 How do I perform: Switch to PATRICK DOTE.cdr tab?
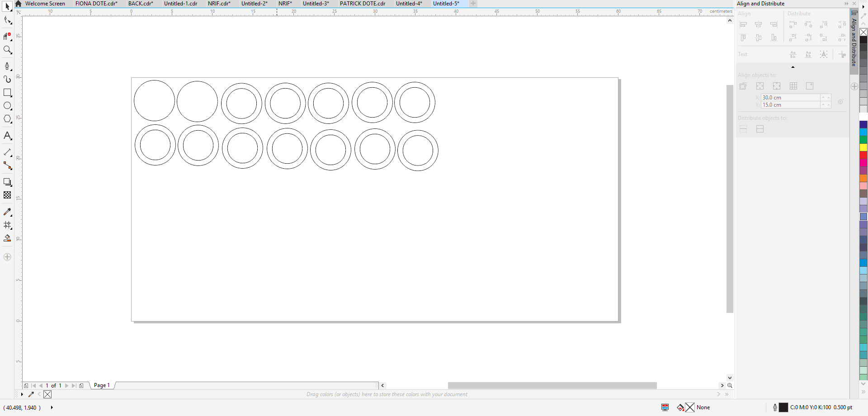tap(363, 4)
